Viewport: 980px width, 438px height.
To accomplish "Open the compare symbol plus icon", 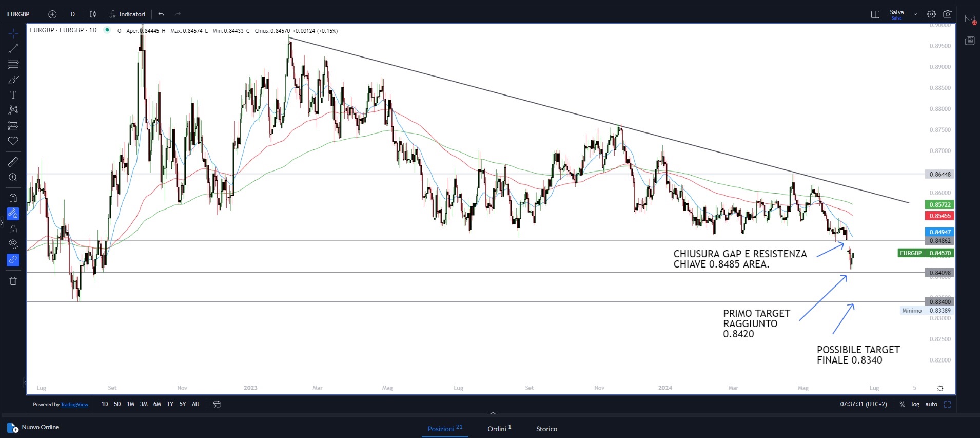I will pos(52,14).
